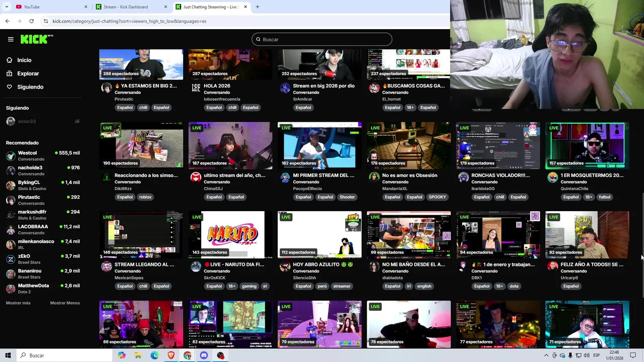Click the Pirutastic channel avatar on stream card

[x=106, y=88]
